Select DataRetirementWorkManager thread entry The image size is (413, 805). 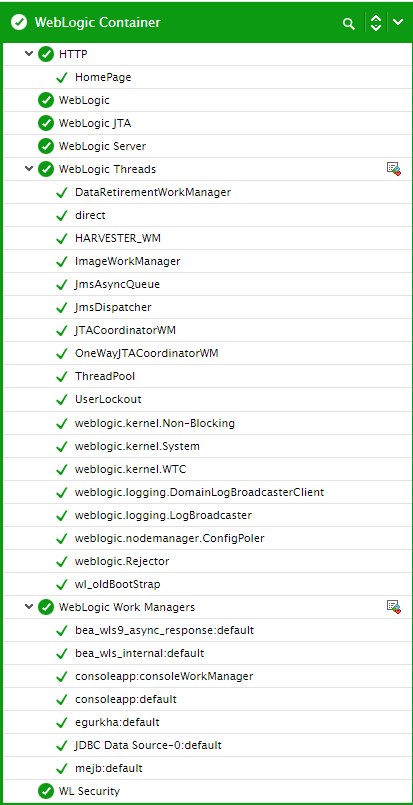pos(153,193)
